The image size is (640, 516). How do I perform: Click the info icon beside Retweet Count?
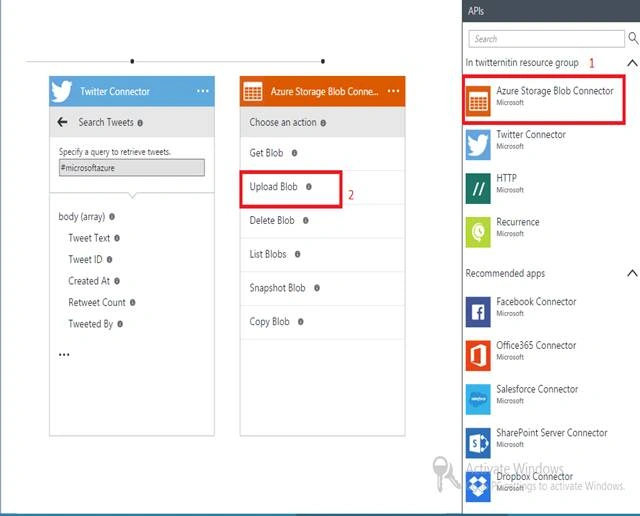click(132, 302)
